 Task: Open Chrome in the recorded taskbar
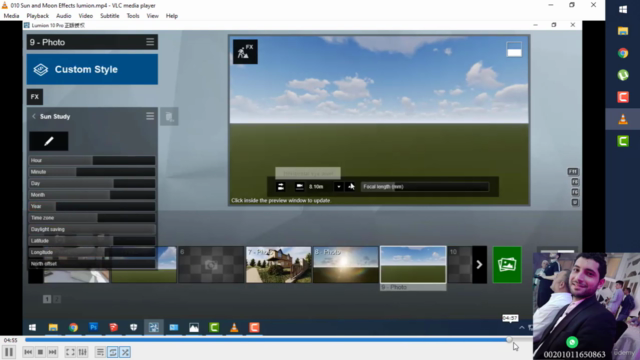(73, 327)
